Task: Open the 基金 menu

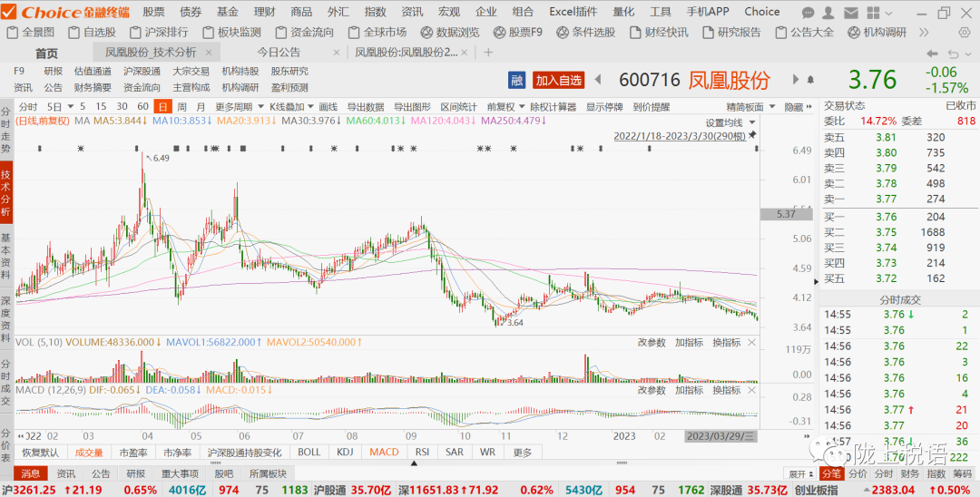Action: coord(228,12)
